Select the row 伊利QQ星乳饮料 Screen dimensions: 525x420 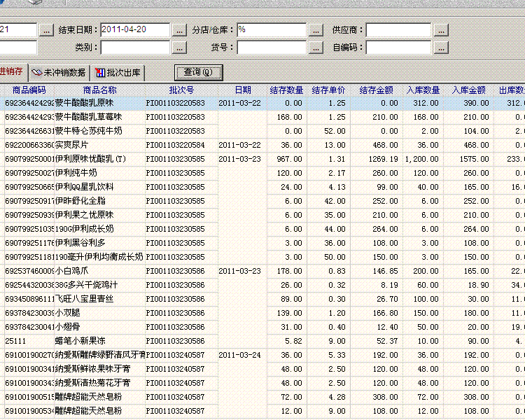[262, 187]
